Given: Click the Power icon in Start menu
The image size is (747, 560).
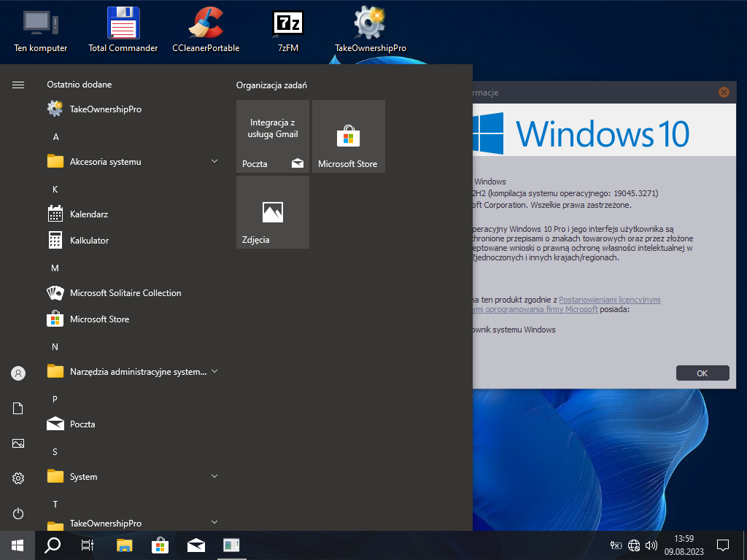Looking at the screenshot, I should 18,513.
